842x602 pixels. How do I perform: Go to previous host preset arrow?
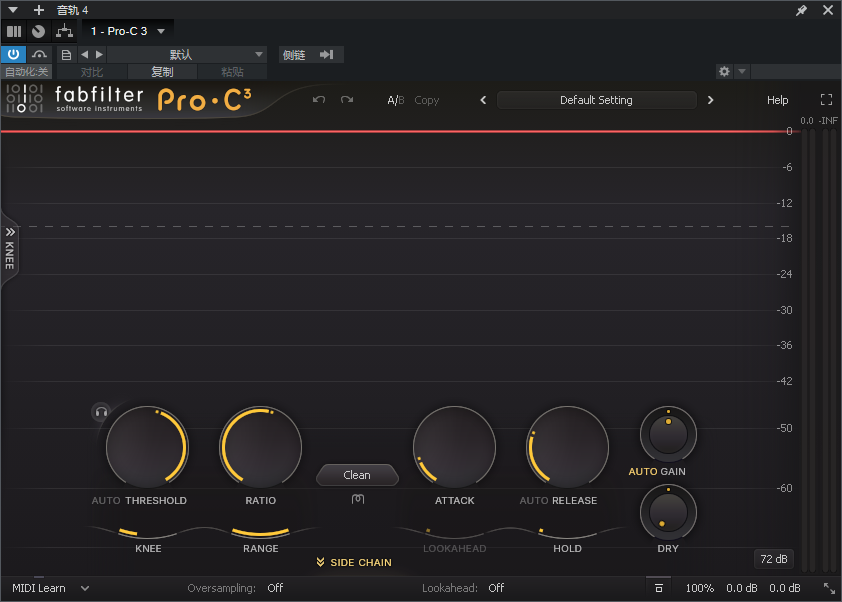pos(84,54)
